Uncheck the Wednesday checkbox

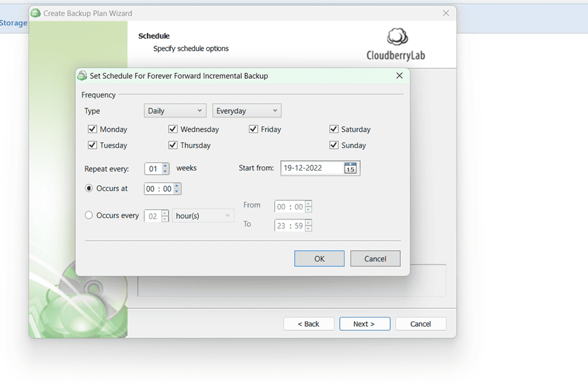click(173, 129)
